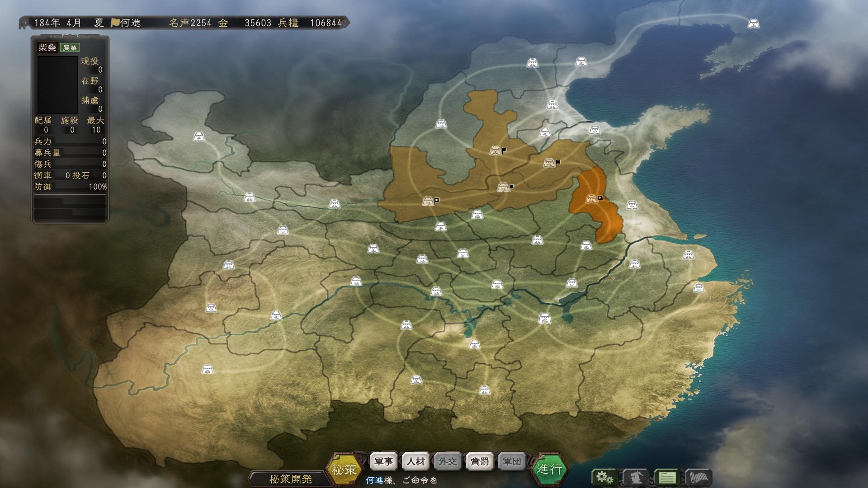Select the orange-highlighted city castle icon
The width and height of the screenshot is (868, 488).
[591, 199]
